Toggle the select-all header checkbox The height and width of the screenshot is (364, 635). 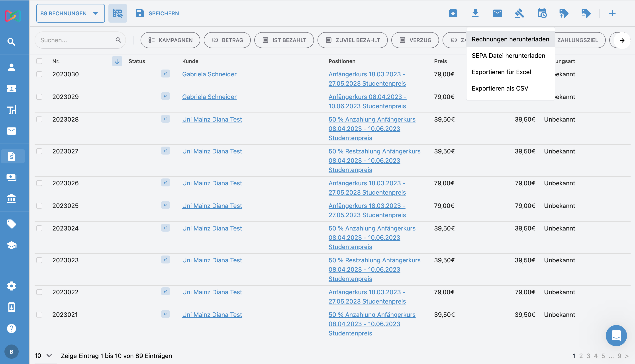tap(39, 61)
